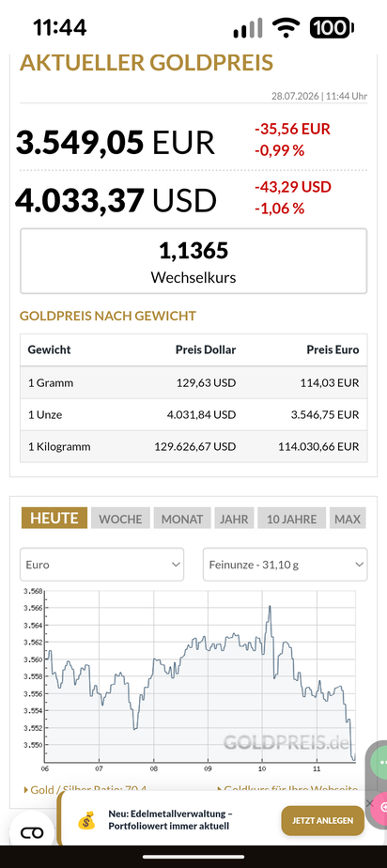Close the Edelmetallverwaltung banner with X

370,803
